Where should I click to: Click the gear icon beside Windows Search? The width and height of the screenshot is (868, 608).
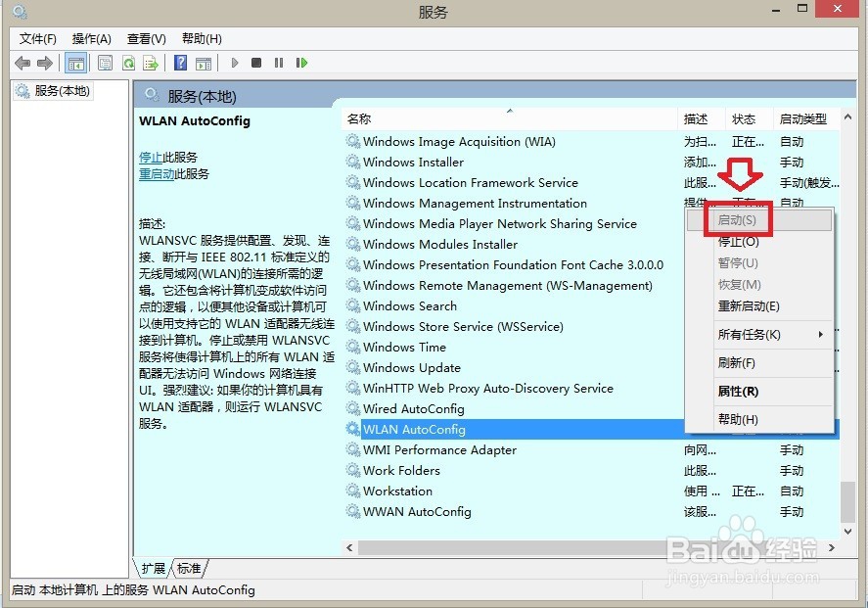[x=353, y=305]
